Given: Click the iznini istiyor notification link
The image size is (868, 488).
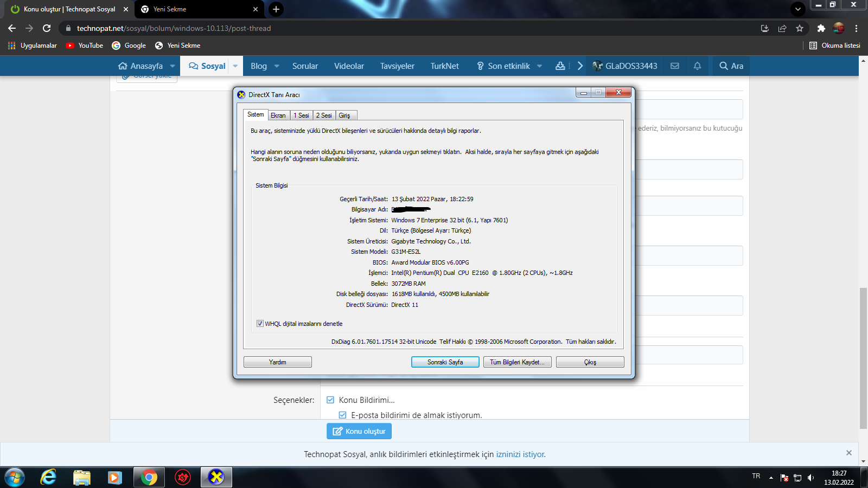Looking at the screenshot, I should point(521,454).
